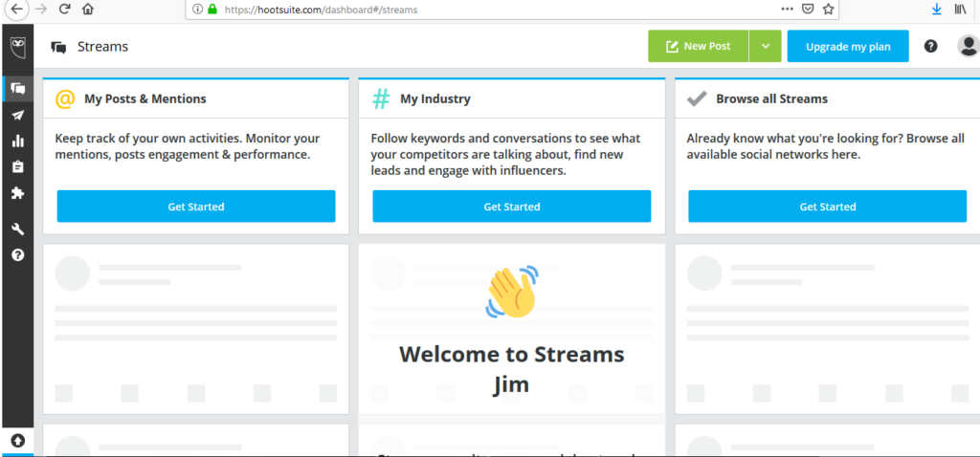Open Analytics bar chart icon
Viewport: 980px width, 457px height.
point(18,141)
